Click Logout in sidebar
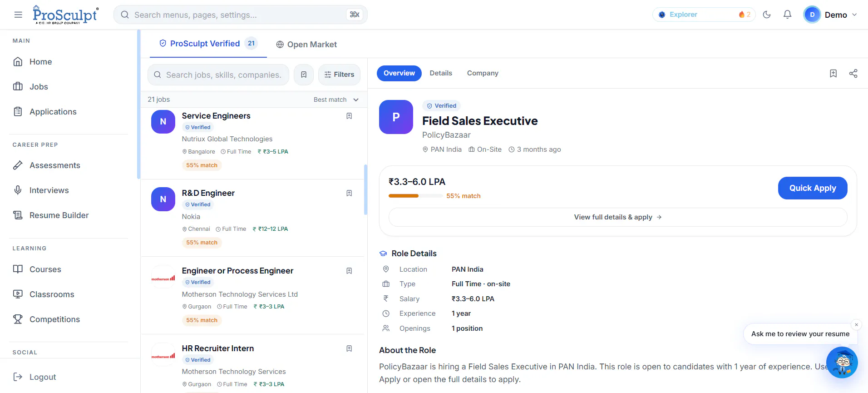Viewport: 868px width, 393px height. point(35,377)
